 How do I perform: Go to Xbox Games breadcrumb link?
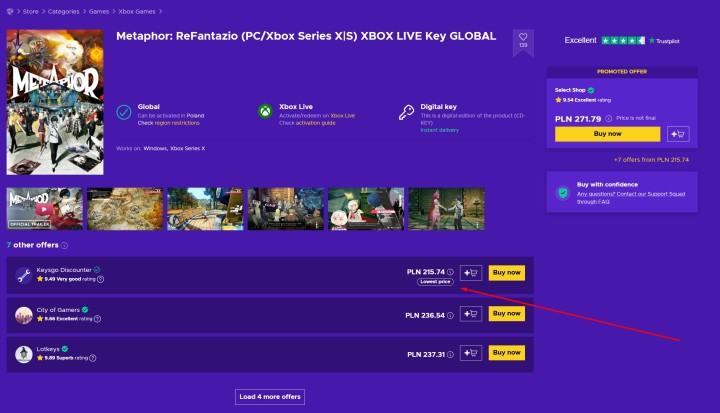tap(137, 11)
